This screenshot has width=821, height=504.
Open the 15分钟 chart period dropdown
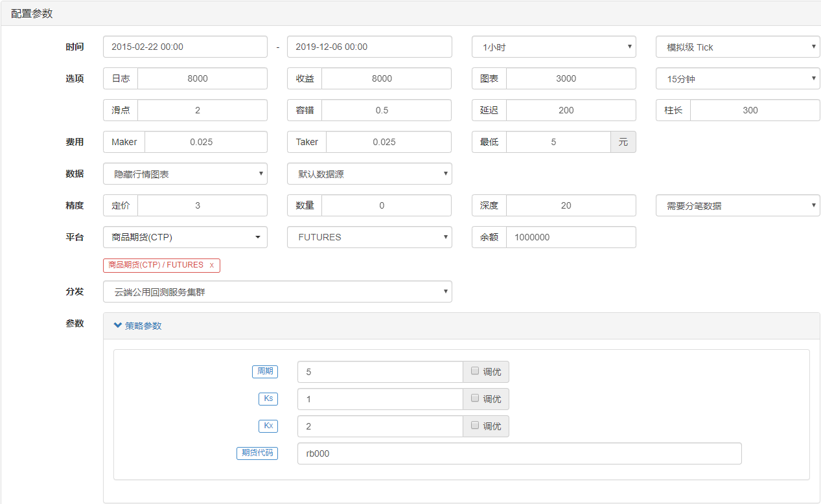coord(737,79)
